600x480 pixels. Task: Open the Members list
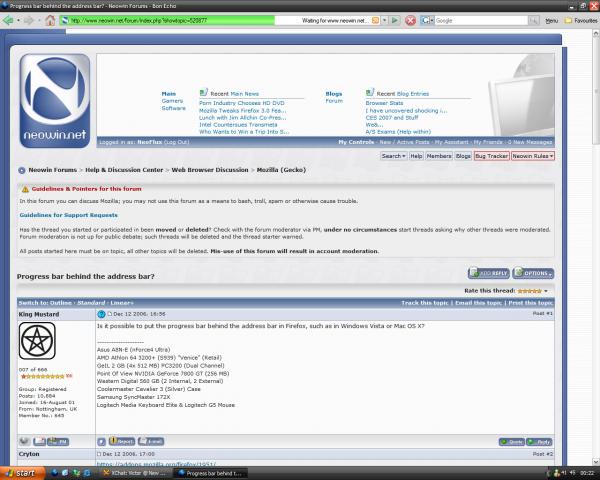[x=439, y=156]
